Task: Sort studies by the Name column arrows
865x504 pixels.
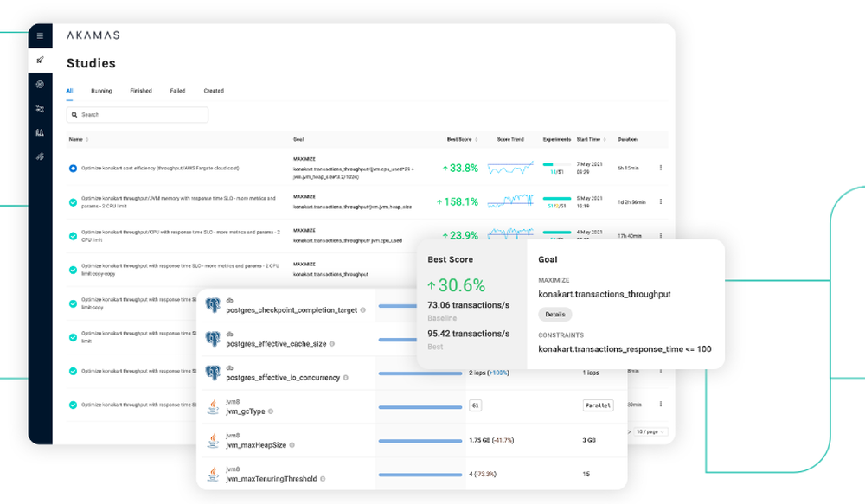Action: coord(87,139)
